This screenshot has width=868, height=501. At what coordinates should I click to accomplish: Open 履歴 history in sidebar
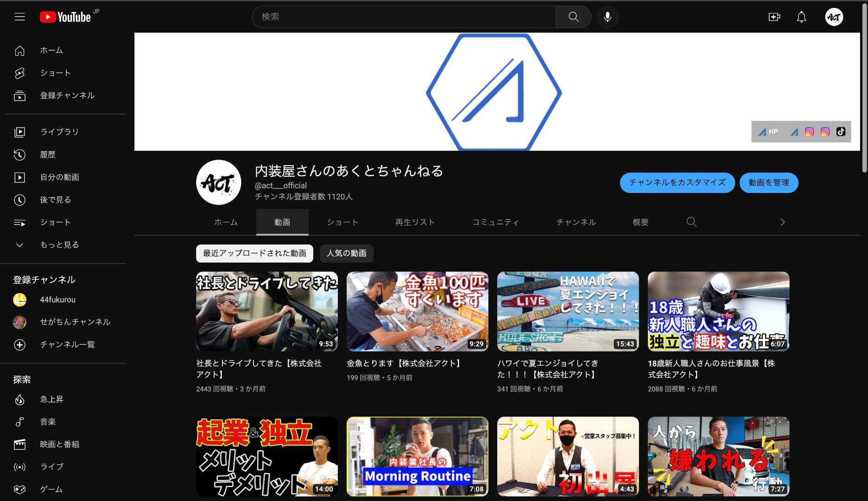click(x=63, y=154)
